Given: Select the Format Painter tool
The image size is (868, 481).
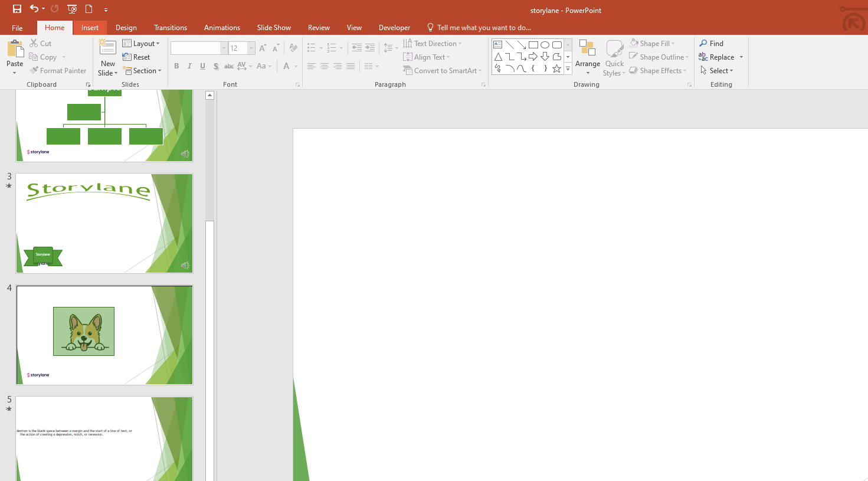Looking at the screenshot, I should tap(58, 71).
